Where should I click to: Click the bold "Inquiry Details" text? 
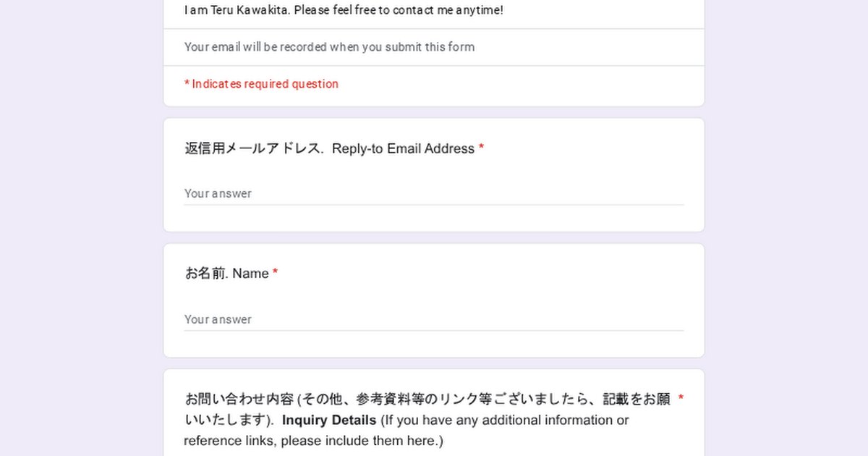(x=329, y=420)
